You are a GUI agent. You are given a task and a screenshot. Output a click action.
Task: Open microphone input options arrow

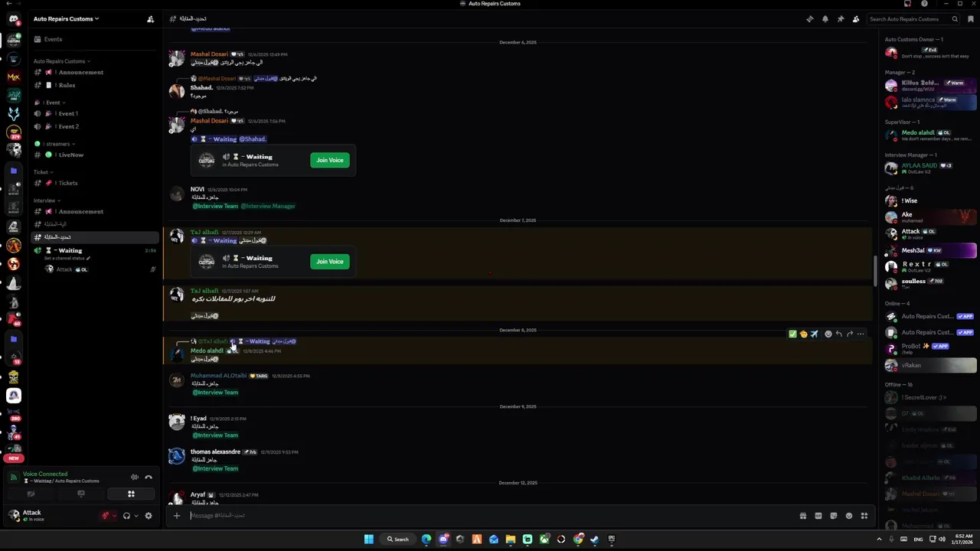114,516
